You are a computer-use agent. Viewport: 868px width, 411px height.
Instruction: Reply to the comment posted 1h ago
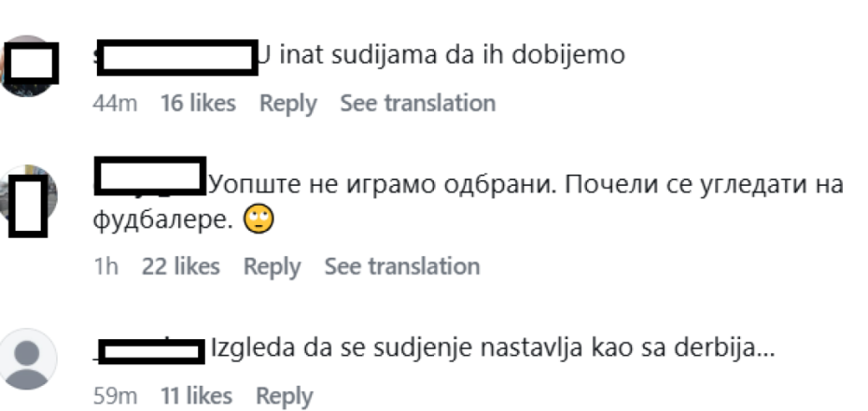point(272,266)
